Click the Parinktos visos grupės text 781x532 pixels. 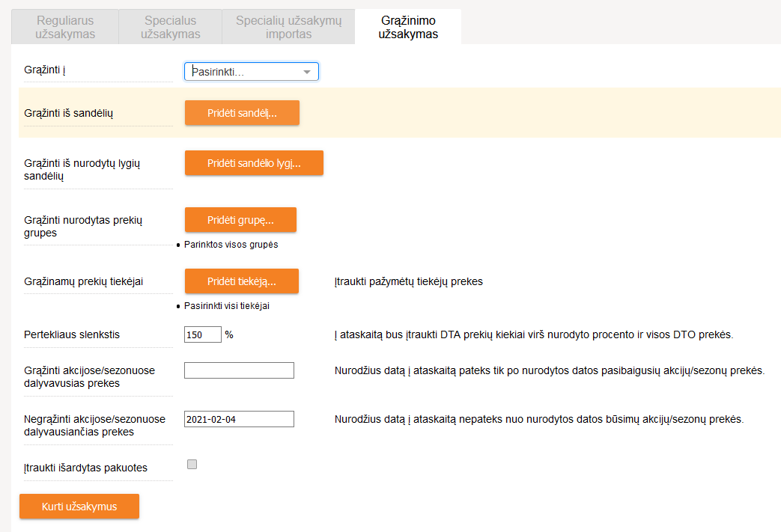(x=231, y=245)
